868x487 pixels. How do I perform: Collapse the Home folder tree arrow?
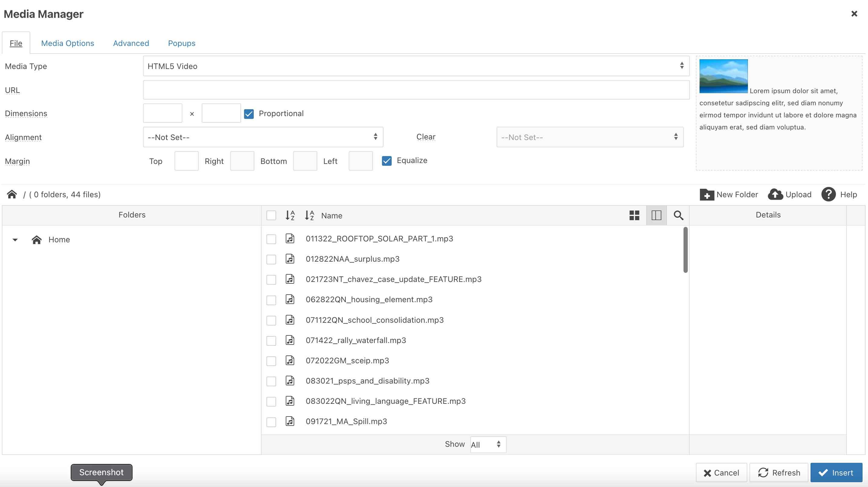15,240
